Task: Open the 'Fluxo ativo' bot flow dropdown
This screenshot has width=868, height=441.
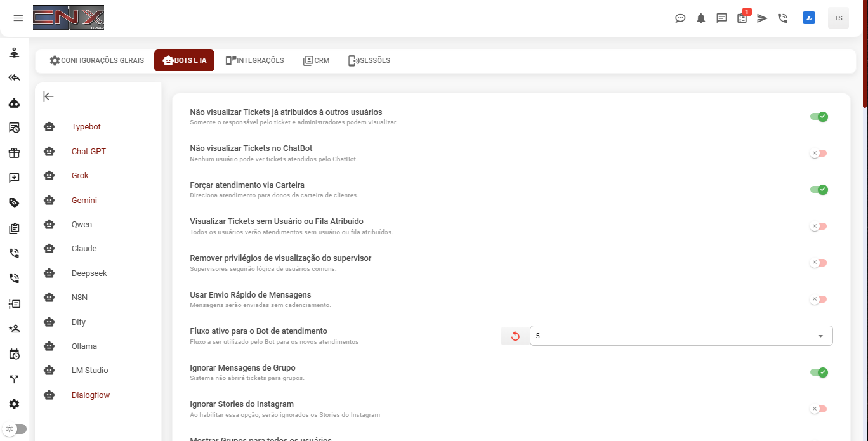Action: 681,336
